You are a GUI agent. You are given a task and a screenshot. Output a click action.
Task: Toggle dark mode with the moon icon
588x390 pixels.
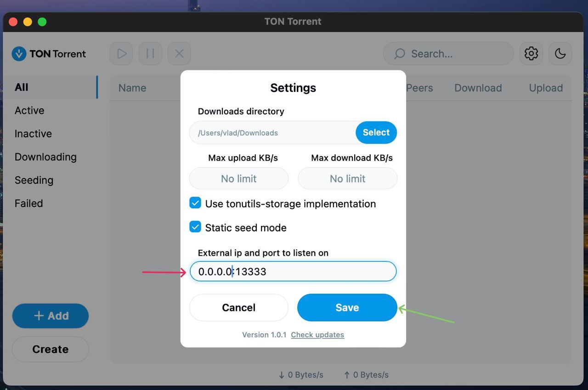(560, 54)
